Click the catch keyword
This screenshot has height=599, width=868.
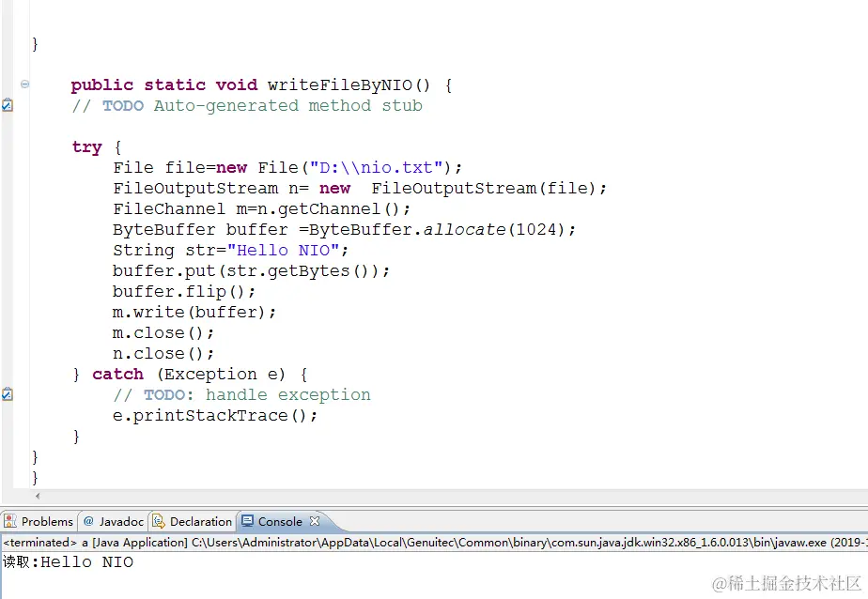click(118, 375)
